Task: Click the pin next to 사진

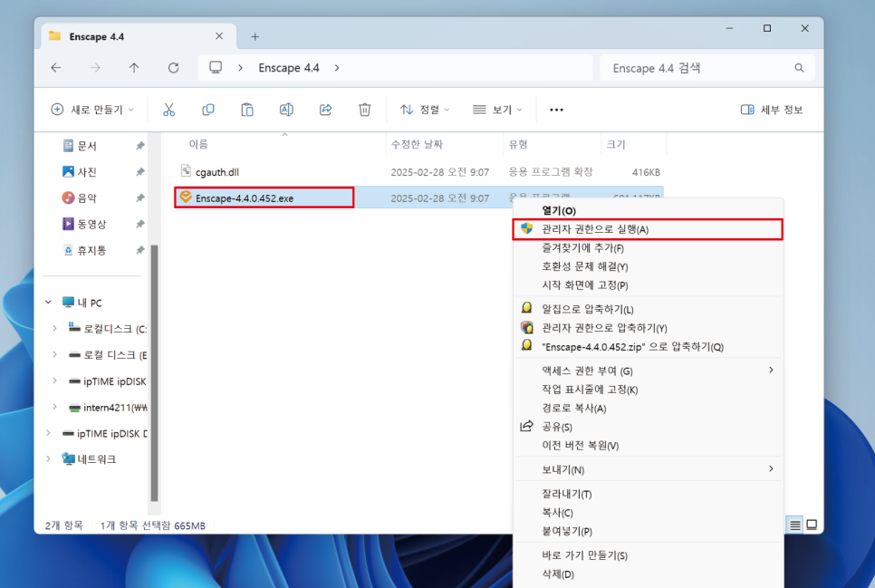Action: pyautogui.click(x=140, y=172)
